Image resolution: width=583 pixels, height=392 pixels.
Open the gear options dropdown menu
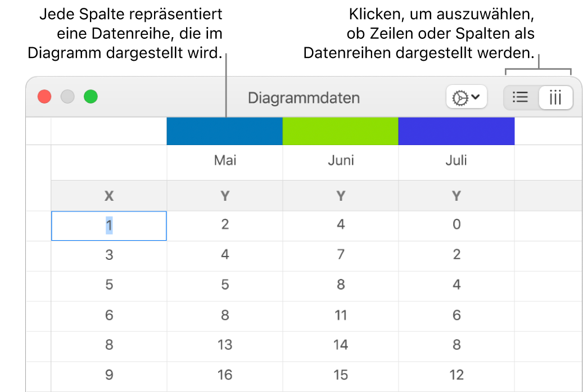click(x=466, y=97)
